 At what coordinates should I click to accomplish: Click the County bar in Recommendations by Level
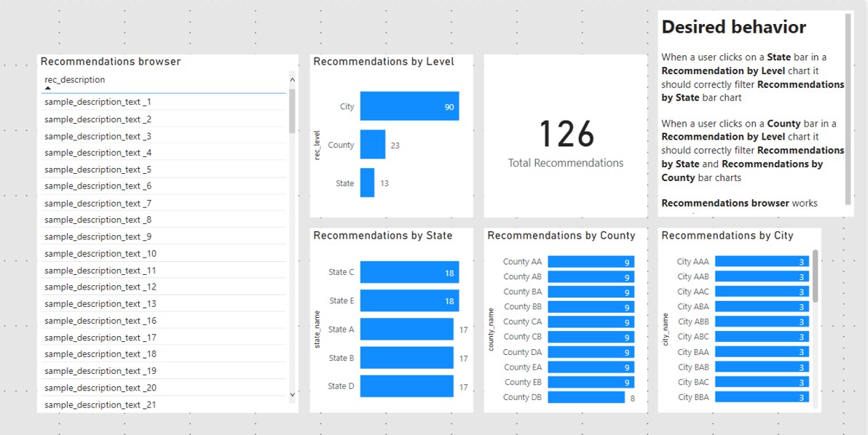[373, 145]
